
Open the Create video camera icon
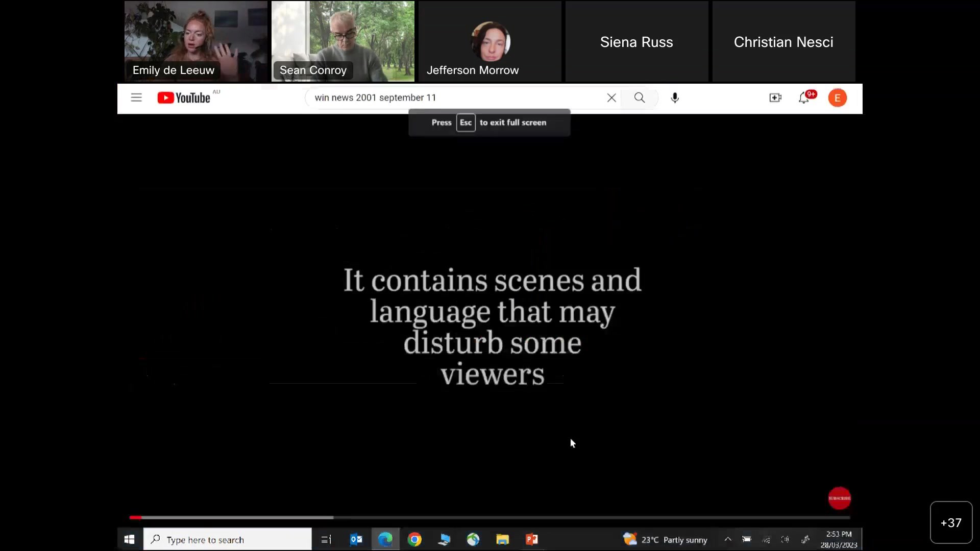coord(775,97)
